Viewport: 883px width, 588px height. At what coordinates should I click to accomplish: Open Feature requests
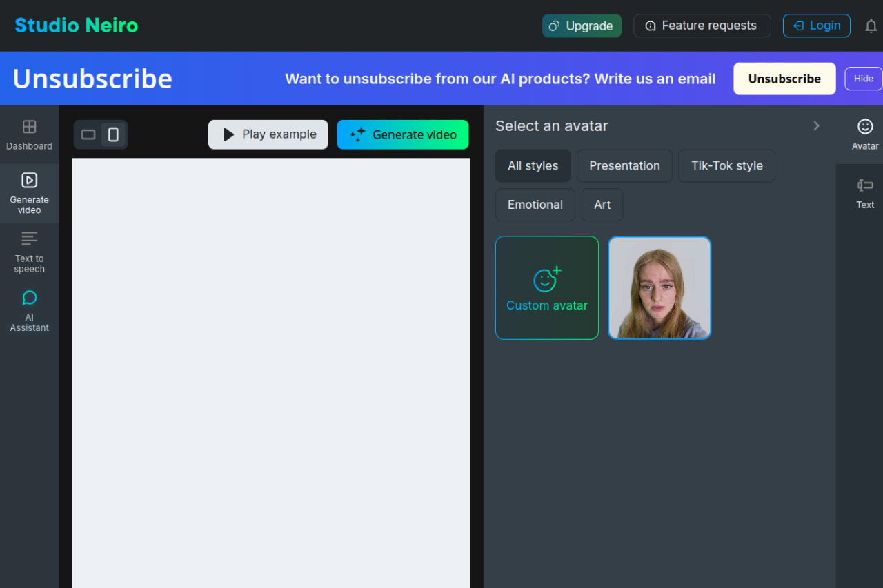click(702, 26)
